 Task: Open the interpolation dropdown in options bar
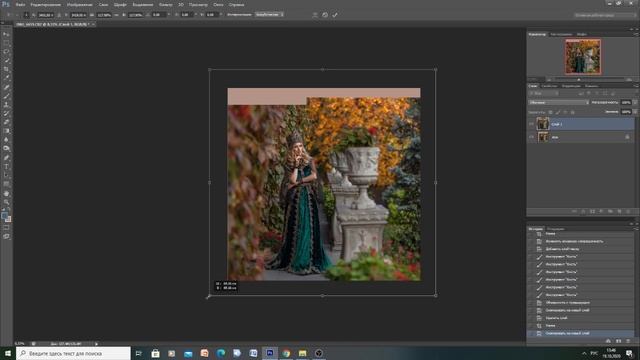coord(269,15)
